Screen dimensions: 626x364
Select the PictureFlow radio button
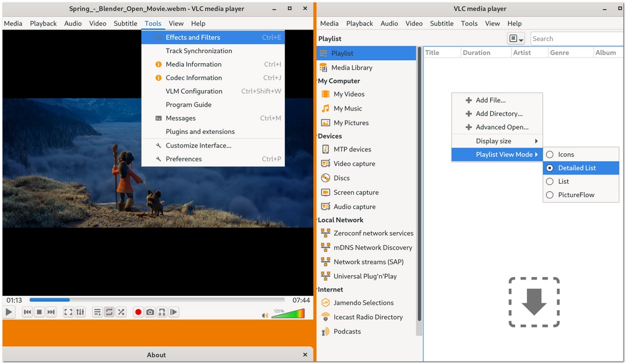550,195
